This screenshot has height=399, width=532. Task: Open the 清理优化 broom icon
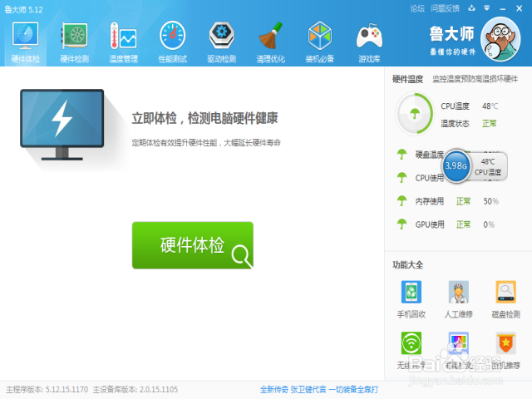pyautogui.click(x=271, y=35)
